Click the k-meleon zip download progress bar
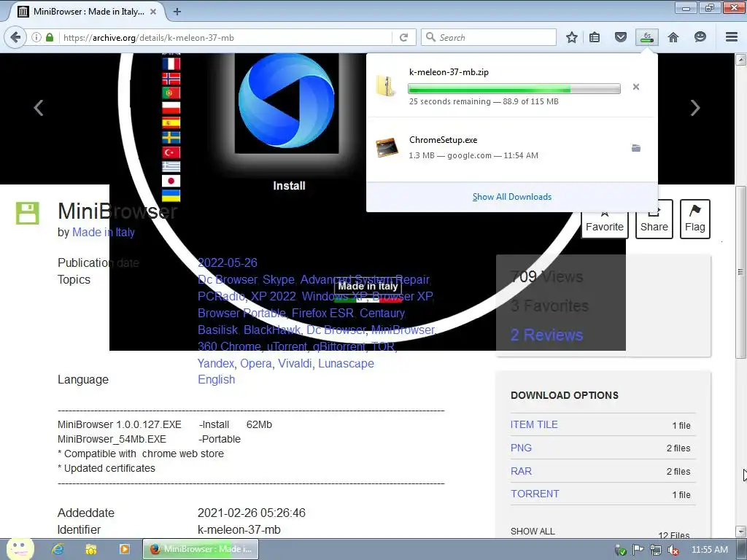 point(514,88)
